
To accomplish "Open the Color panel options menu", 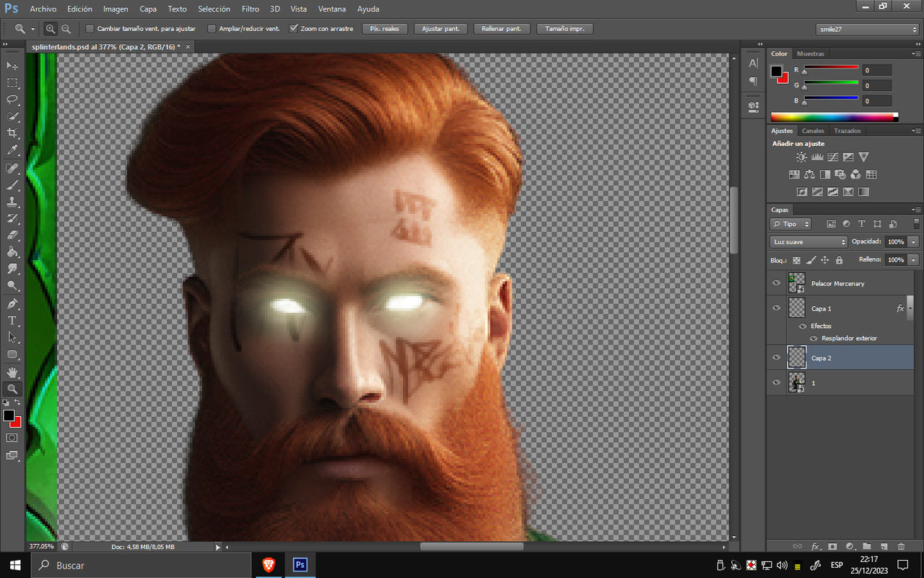I will pyautogui.click(x=917, y=53).
